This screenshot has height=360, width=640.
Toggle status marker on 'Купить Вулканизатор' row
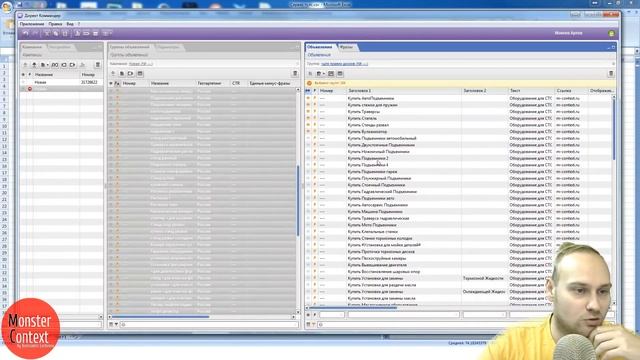308,131
